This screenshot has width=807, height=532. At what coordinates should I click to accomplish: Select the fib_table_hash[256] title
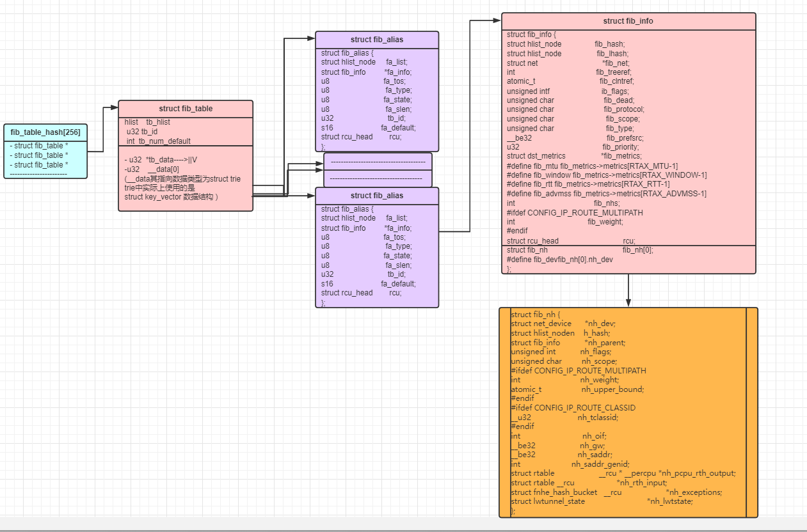[45, 132]
